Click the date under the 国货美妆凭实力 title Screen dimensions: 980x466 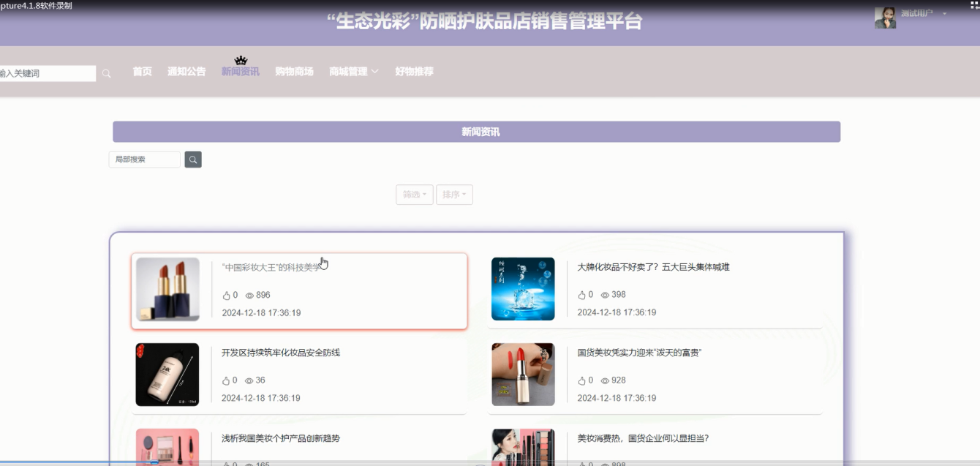tap(617, 398)
